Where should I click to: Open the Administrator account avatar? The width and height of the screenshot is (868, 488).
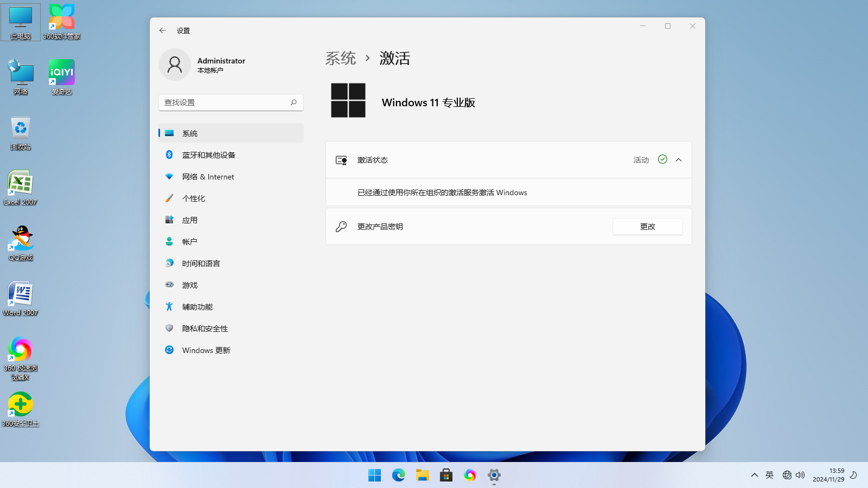click(x=175, y=65)
